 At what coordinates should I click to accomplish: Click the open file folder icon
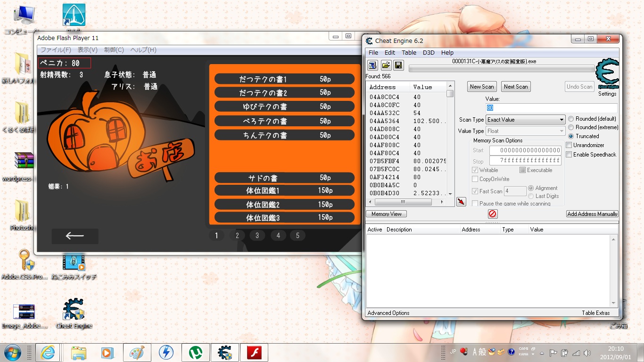click(x=386, y=65)
